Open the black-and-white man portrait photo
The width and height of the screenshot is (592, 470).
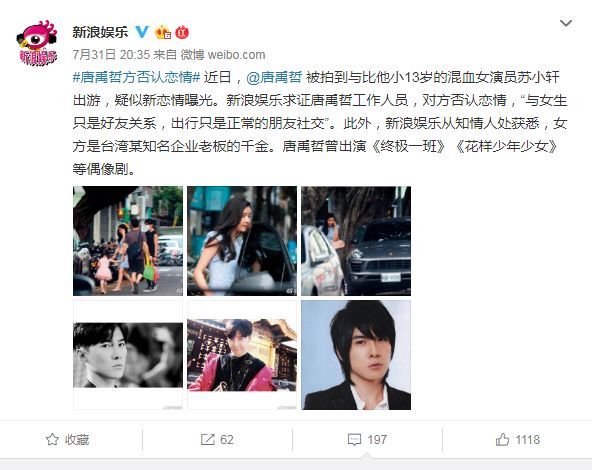point(128,355)
